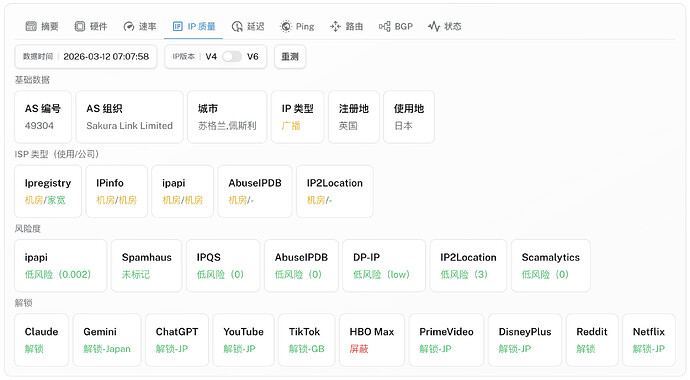
Task: Click the ipapi 低风险 (0.002) card
Action: coord(61,266)
